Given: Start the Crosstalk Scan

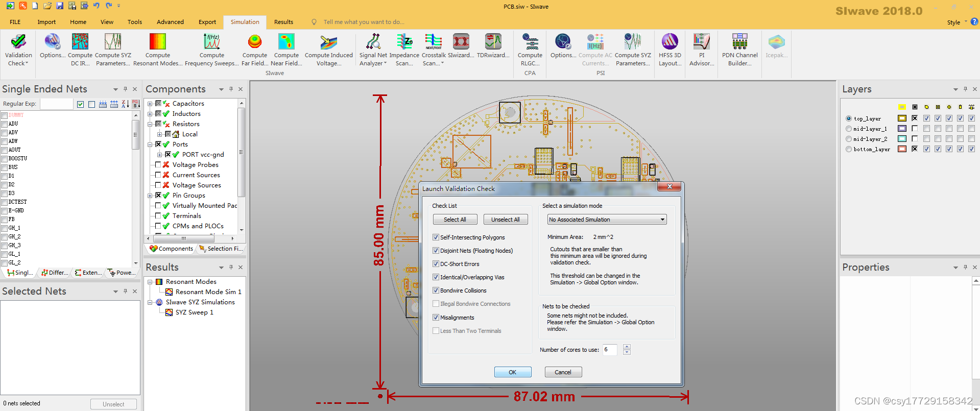Looking at the screenshot, I should (x=434, y=50).
